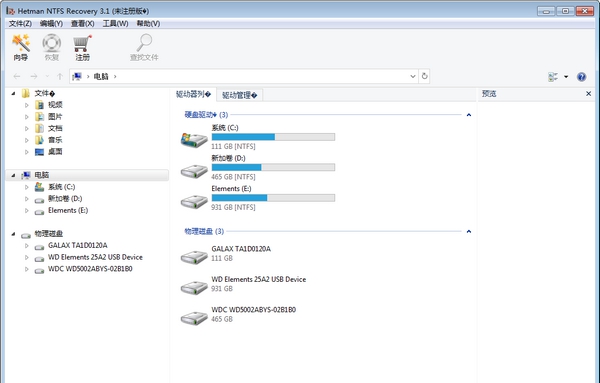The height and width of the screenshot is (383, 600).
Task: Select the 视频 folder in tree
Action: pyautogui.click(x=55, y=105)
